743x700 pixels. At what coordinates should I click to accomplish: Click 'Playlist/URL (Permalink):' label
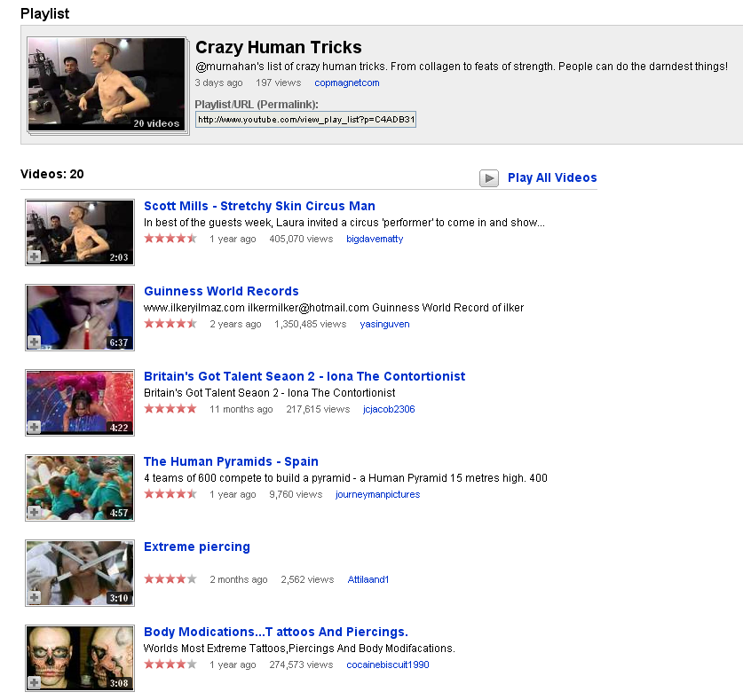click(257, 104)
